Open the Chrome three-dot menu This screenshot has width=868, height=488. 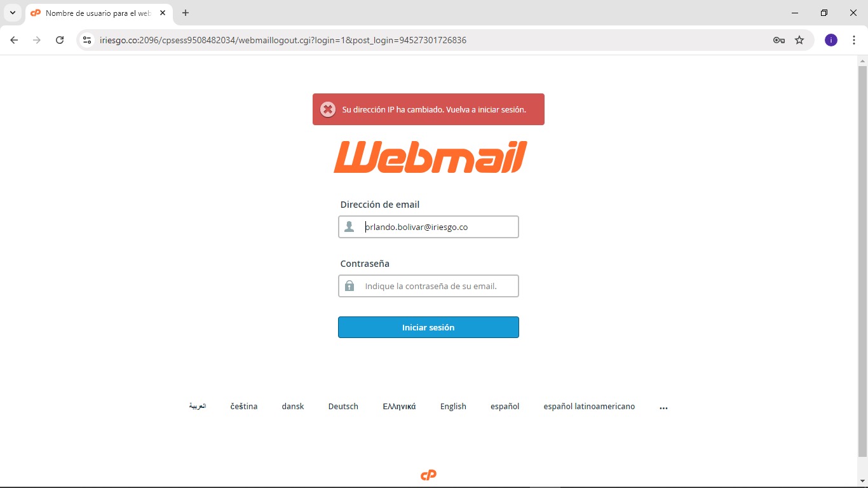tap(854, 40)
